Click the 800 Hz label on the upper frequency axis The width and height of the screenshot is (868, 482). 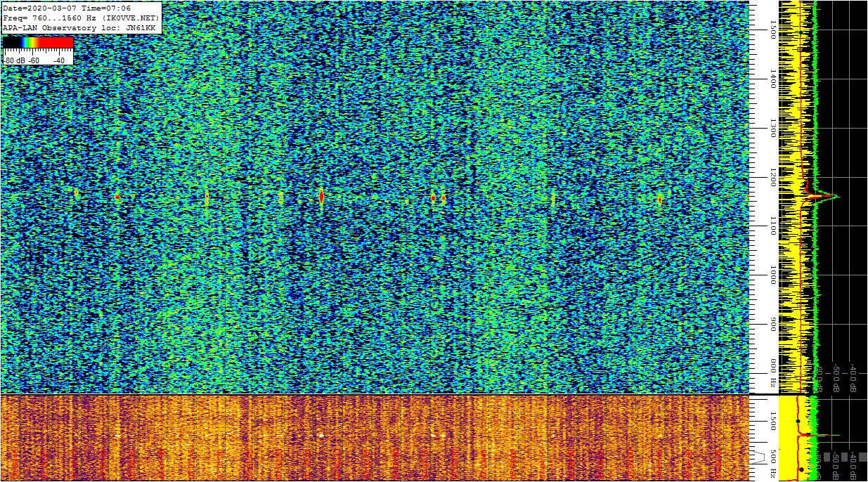click(x=773, y=374)
